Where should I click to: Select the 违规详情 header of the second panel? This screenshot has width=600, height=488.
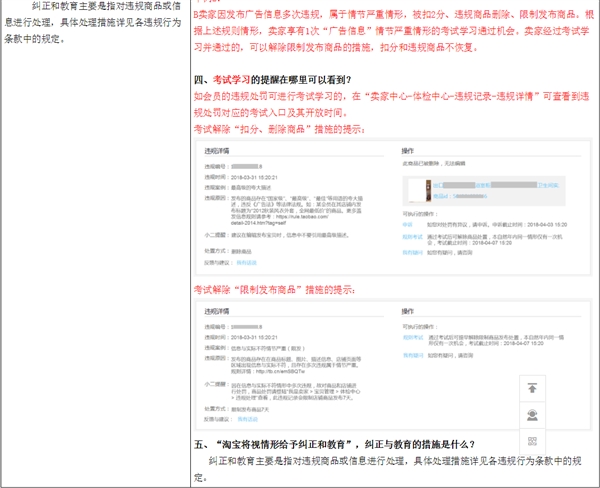[x=219, y=312]
